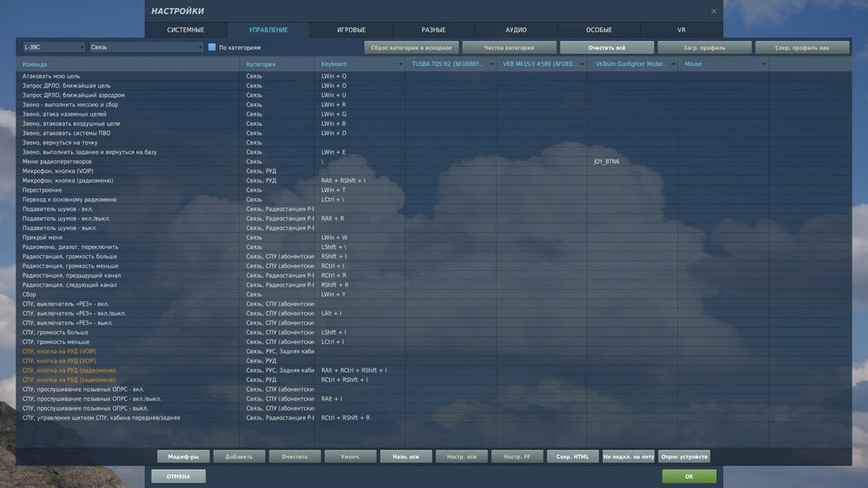The height and width of the screenshot is (488, 868).
Task: Click the bottom «Очистить» button
Action: (x=294, y=457)
